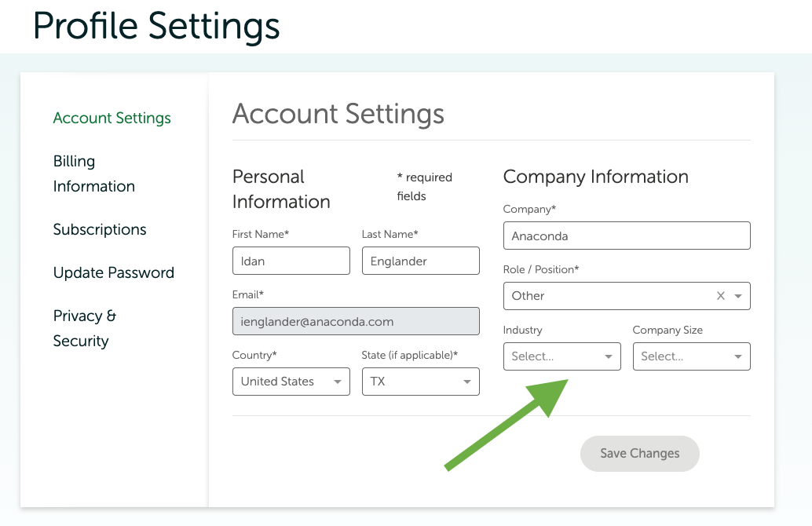Click the Account Settings page heading

(338, 114)
